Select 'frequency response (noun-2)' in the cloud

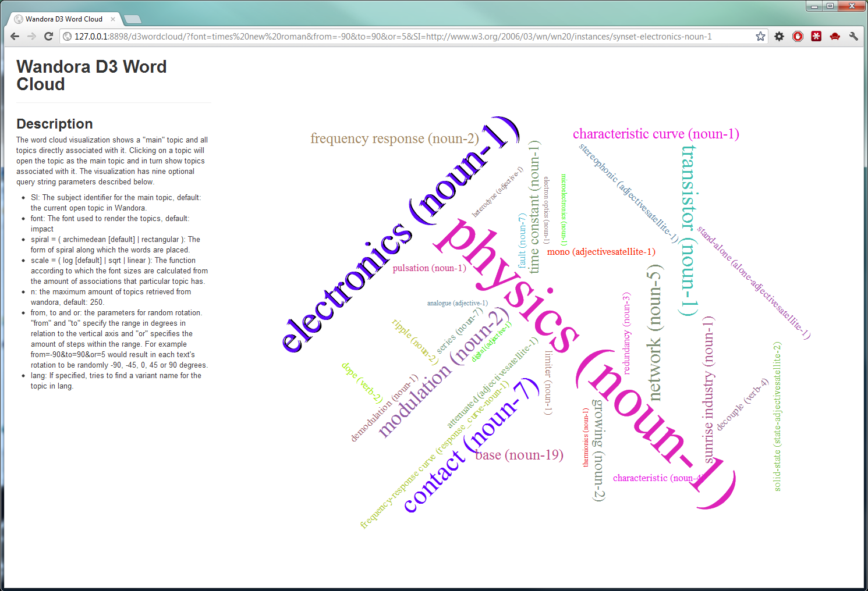pyautogui.click(x=394, y=138)
